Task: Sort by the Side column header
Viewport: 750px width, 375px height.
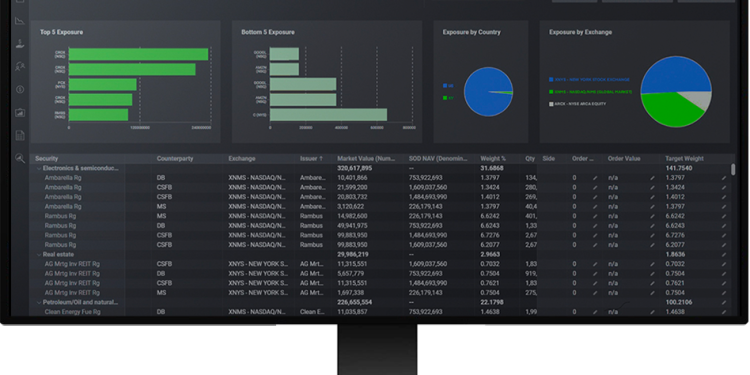Action: click(x=549, y=159)
